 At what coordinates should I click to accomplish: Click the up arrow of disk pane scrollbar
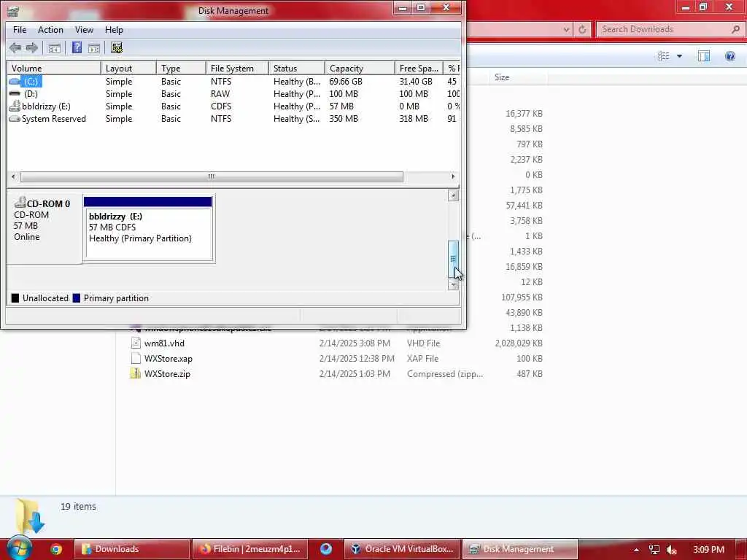click(x=453, y=195)
